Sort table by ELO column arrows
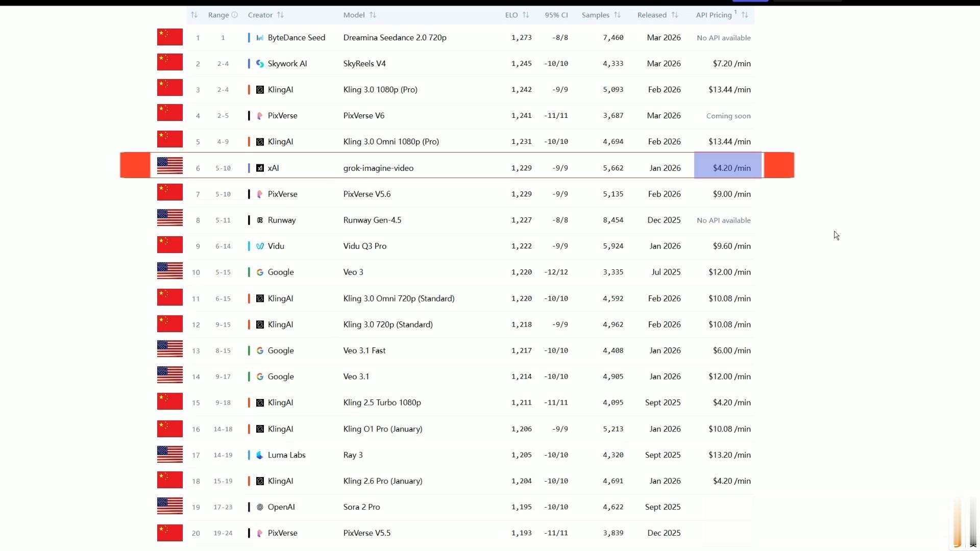The image size is (980, 551). click(526, 15)
